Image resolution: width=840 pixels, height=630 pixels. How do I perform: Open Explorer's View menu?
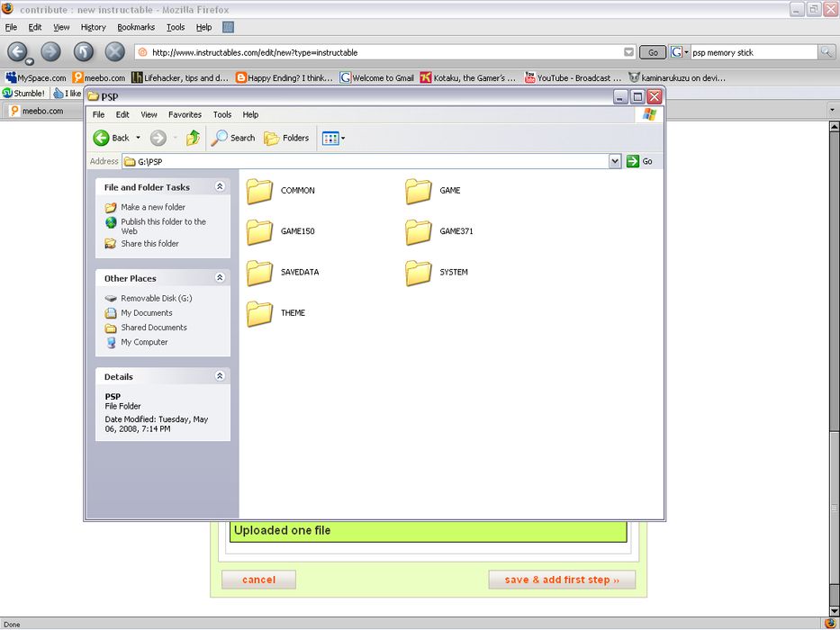coord(149,114)
